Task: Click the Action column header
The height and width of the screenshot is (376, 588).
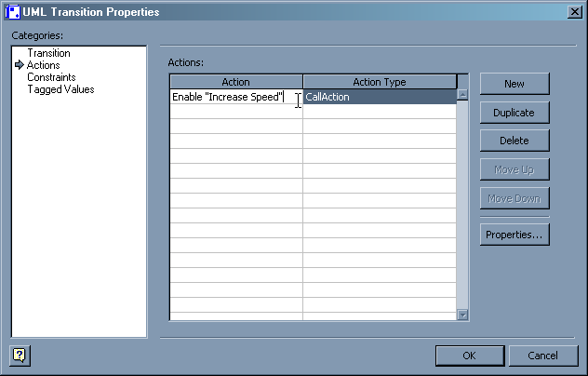Action: coord(235,82)
